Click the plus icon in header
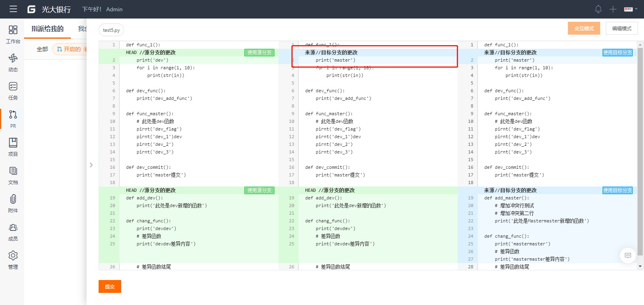644x305 pixels. click(613, 9)
